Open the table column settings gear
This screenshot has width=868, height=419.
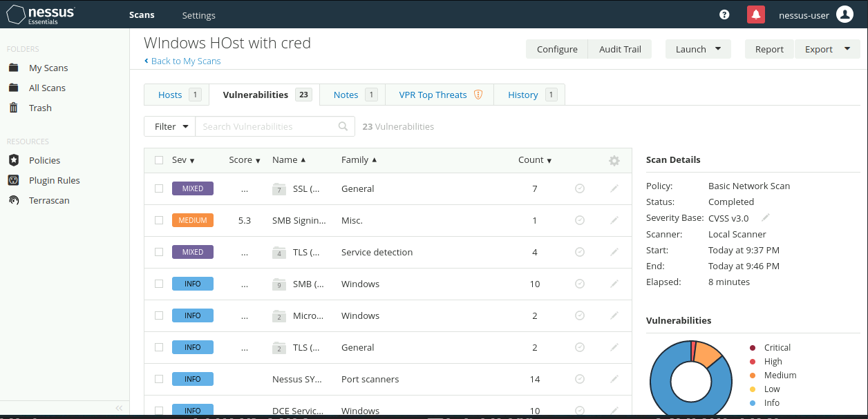coord(614,160)
